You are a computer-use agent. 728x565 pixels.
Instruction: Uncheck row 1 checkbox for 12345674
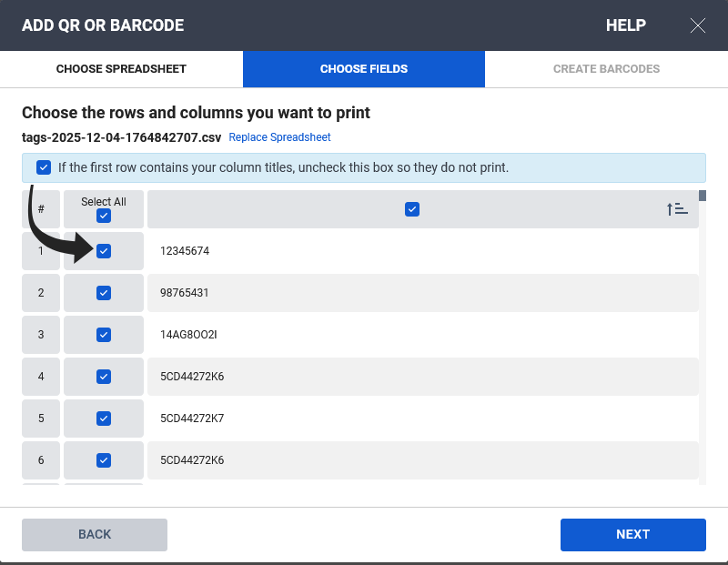tap(104, 251)
